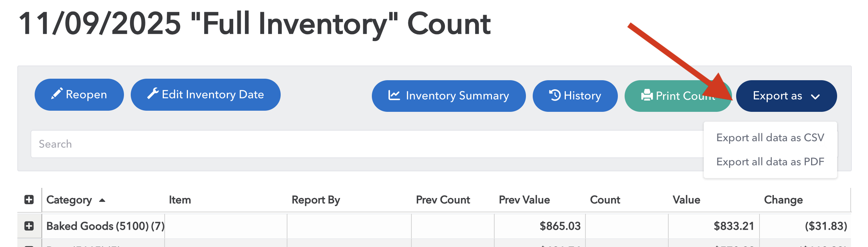Click the clock icon on History
The width and height of the screenshot is (868, 247).
pos(555,95)
